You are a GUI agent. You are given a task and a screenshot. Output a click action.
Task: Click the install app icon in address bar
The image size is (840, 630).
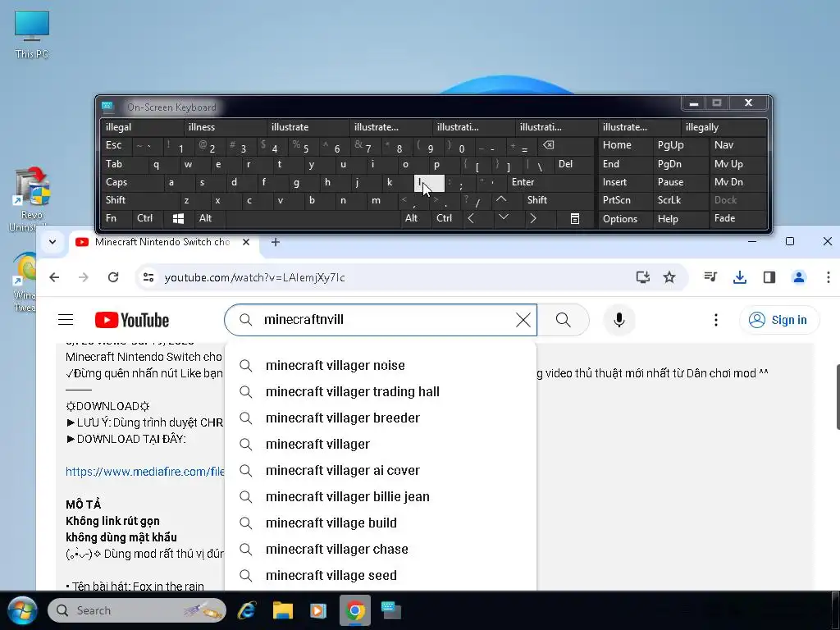[x=642, y=277]
